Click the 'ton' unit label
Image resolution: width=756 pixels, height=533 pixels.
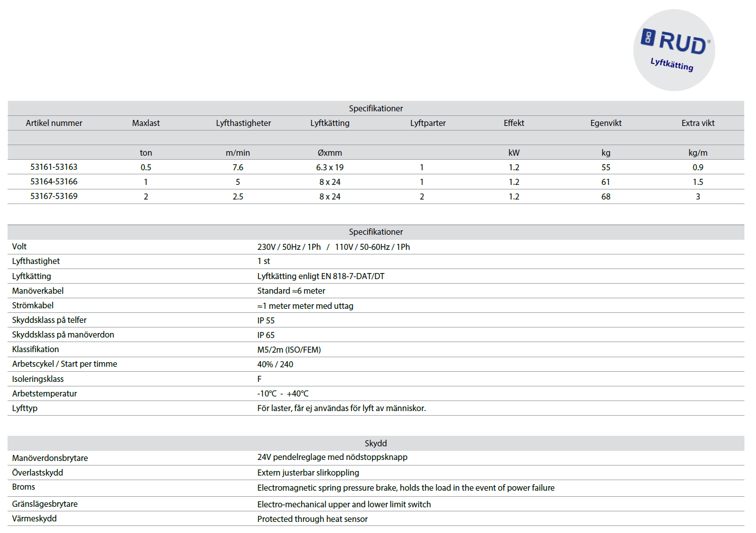point(146,153)
